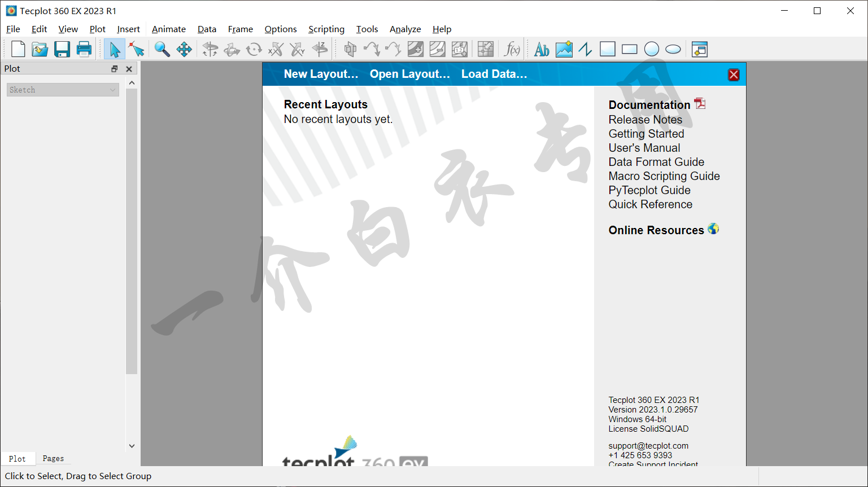
Task: Open the Scripting menu
Action: click(x=326, y=29)
